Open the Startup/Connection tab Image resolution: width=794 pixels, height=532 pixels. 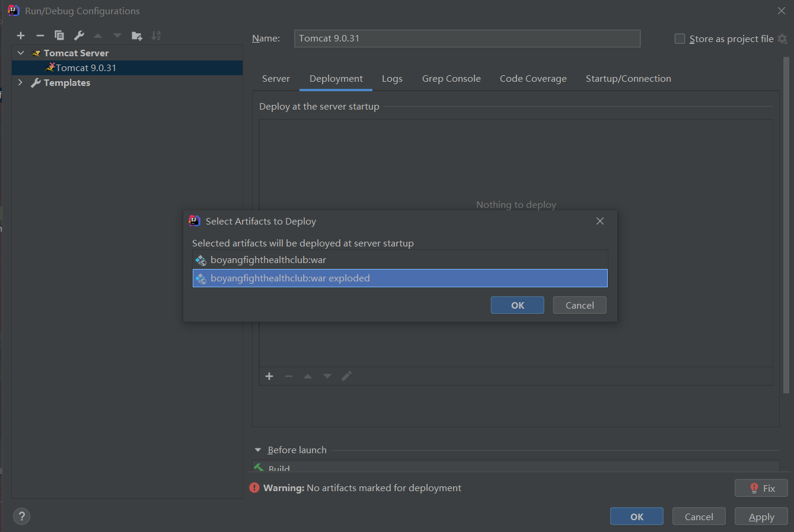pos(628,79)
